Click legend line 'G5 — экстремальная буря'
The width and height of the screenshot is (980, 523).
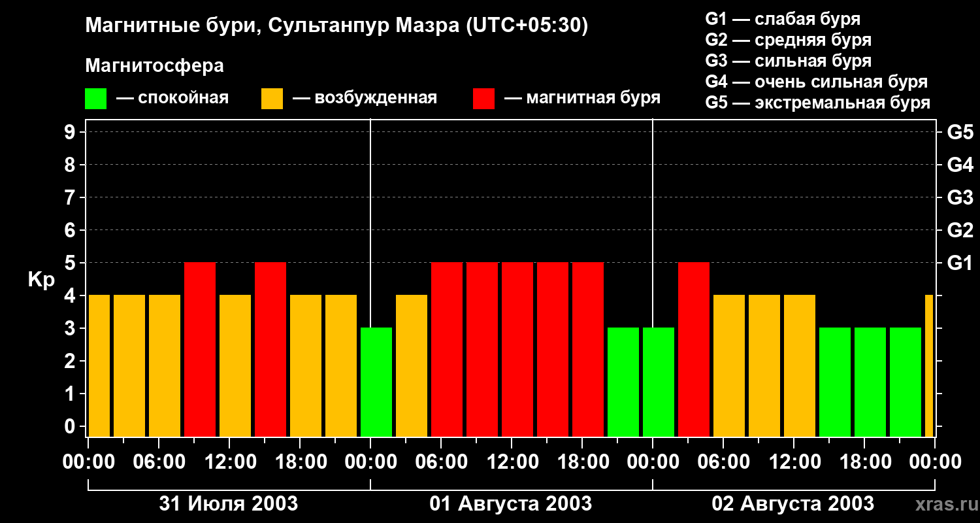pos(817,103)
